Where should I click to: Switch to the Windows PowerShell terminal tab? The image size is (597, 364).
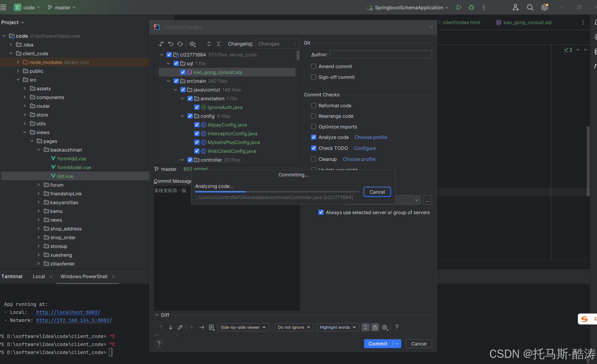point(84,276)
